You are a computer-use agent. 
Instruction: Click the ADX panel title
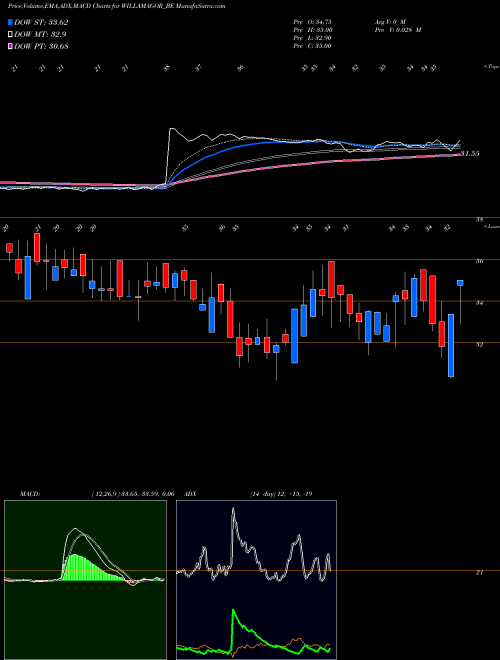[191, 494]
